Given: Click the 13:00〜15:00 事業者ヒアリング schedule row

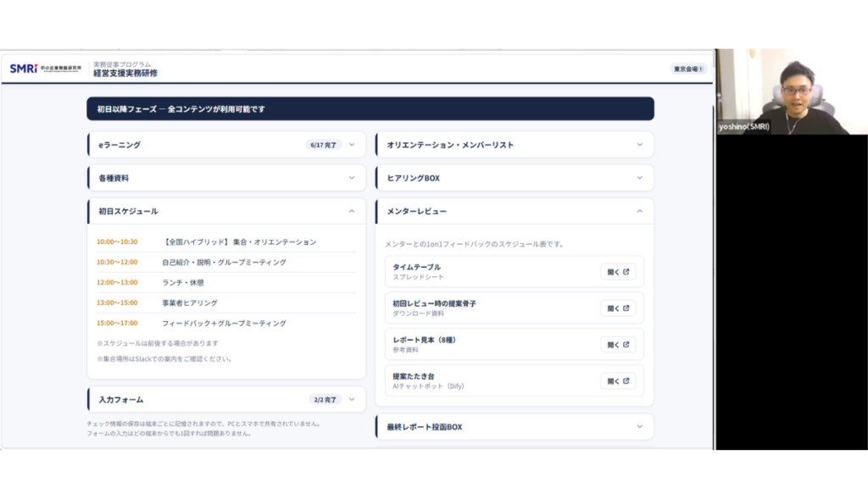Looking at the screenshot, I should click(225, 302).
